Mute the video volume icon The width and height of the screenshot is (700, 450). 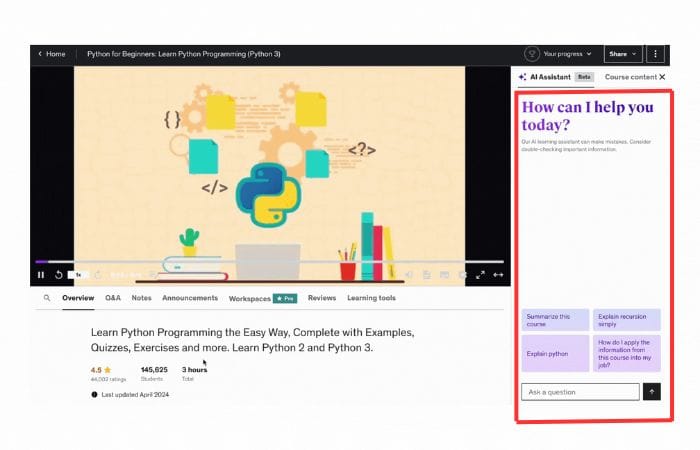point(409,275)
